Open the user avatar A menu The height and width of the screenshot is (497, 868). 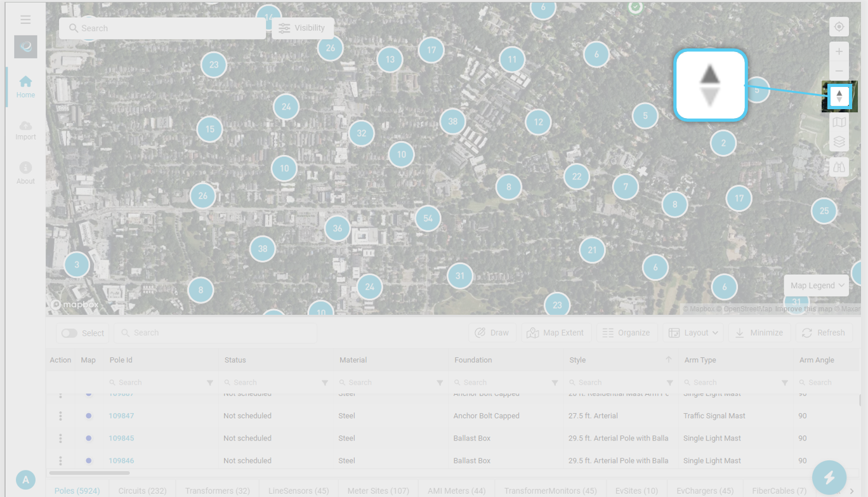(25, 480)
